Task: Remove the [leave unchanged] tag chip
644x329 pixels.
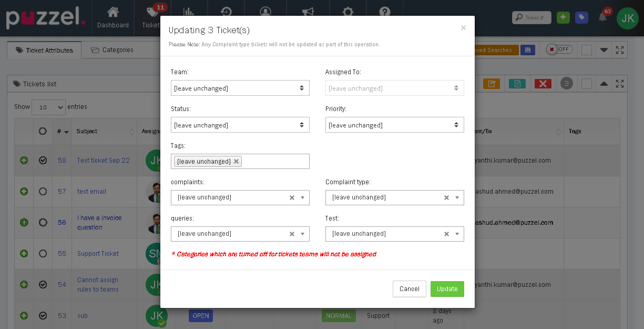Action: pos(237,162)
